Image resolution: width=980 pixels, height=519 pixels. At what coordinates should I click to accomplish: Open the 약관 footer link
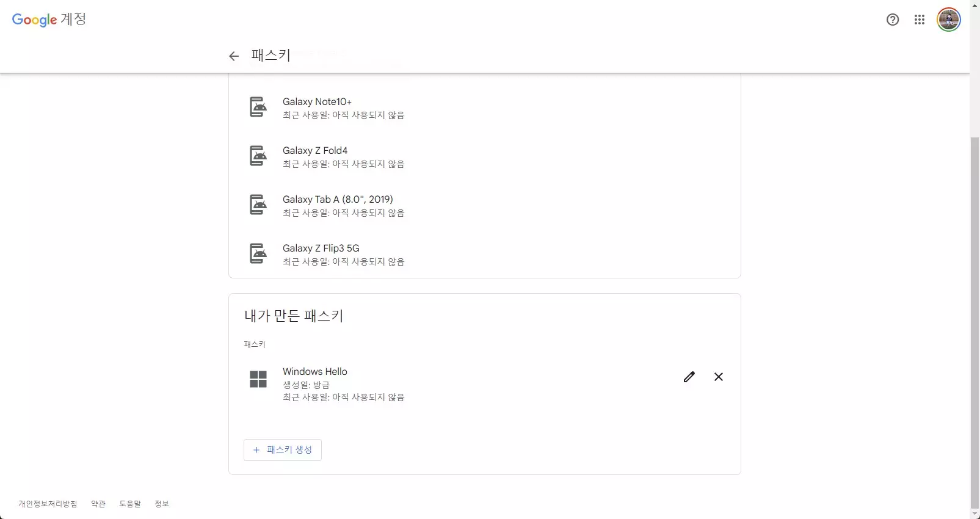98,504
